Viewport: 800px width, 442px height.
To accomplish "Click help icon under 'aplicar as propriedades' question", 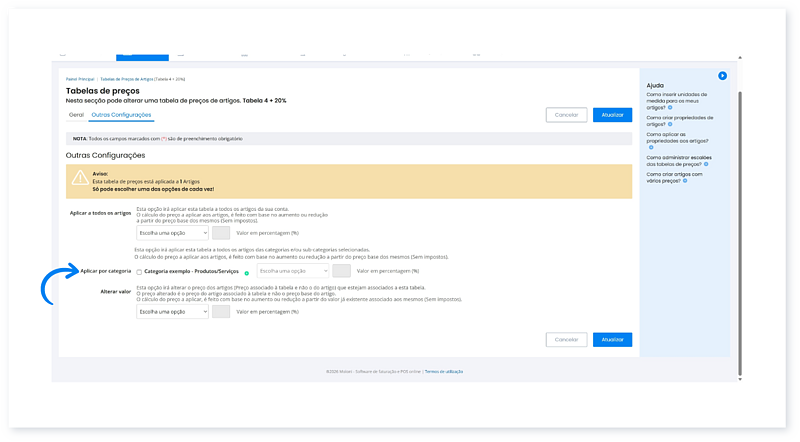I will click(x=649, y=146).
